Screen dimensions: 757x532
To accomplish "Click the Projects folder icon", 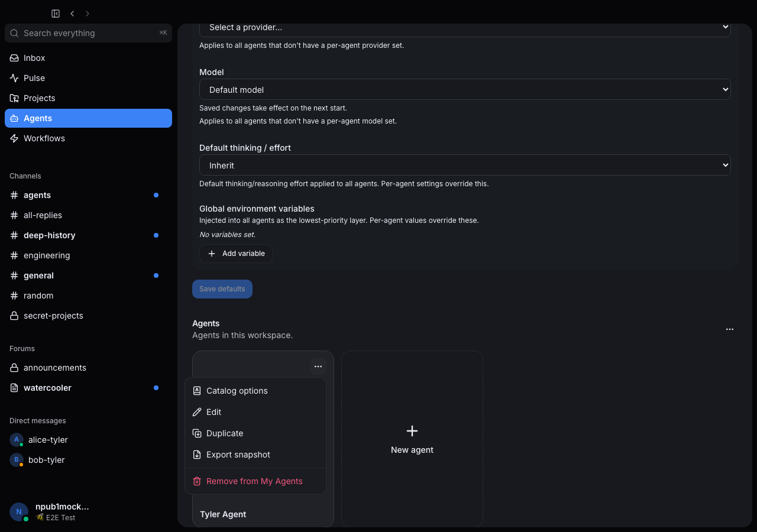I will [x=14, y=98].
